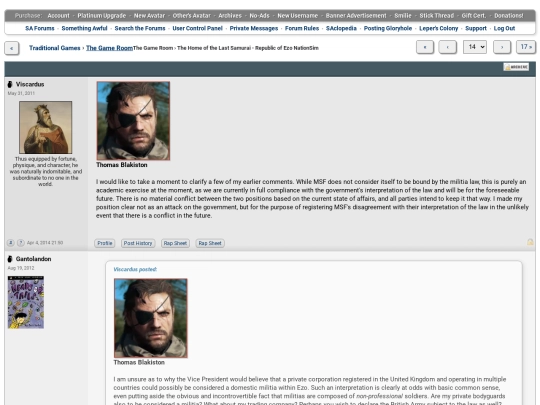The height and width of the screenshot is (405, 540).
Task: Open The Game Room breadcrumb link
Action: point(109,48)
